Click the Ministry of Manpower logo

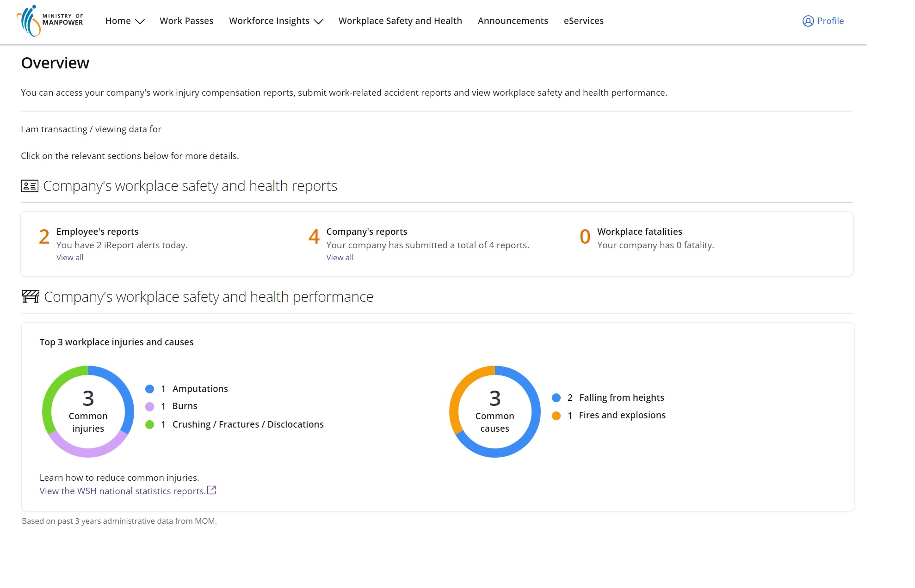tap(50, 21)
